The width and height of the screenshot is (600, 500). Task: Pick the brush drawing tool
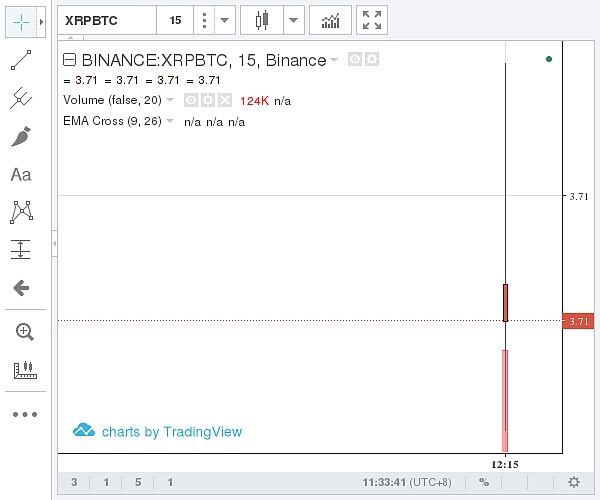(x=20, y=137)
